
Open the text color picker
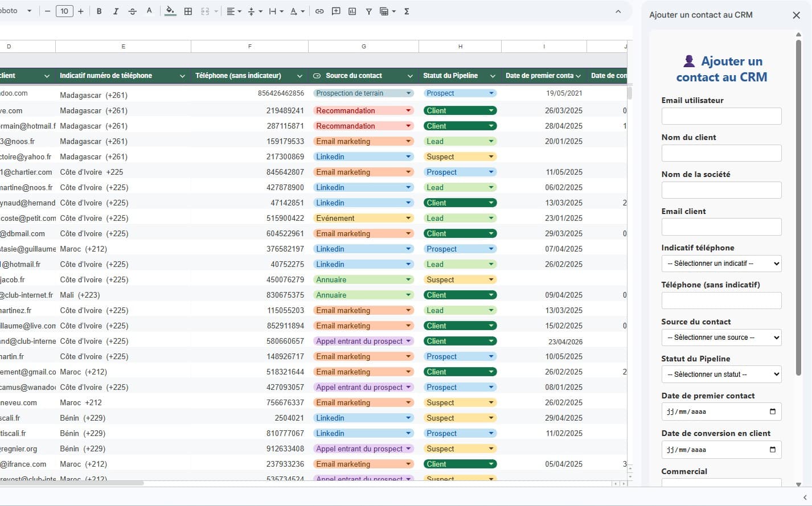click(149, 11)
